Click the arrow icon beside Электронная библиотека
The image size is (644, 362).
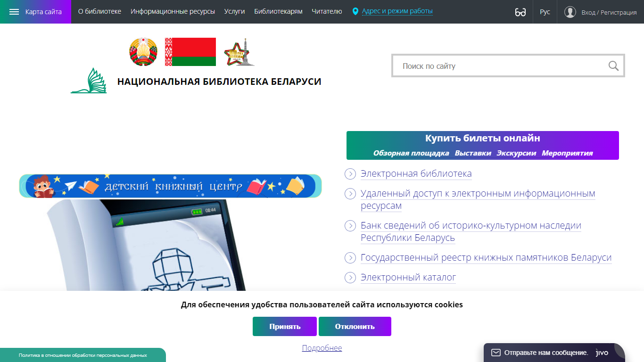point(350,174)
